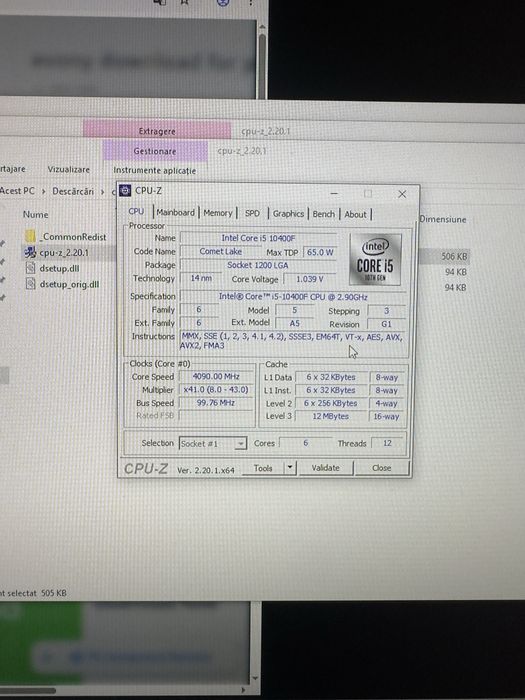525x700 pixels.
Task: Click the Package value Socket 1200 LGA
Action: click(258, 265)
